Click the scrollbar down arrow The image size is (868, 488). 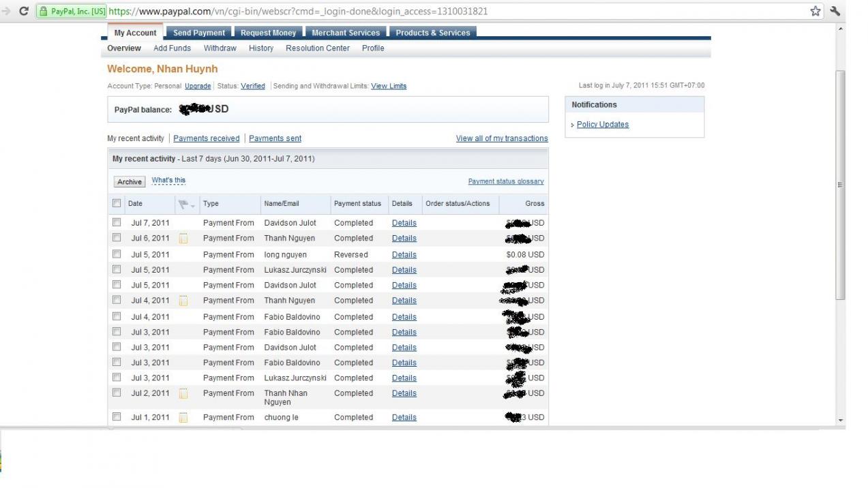pos(840,421)
